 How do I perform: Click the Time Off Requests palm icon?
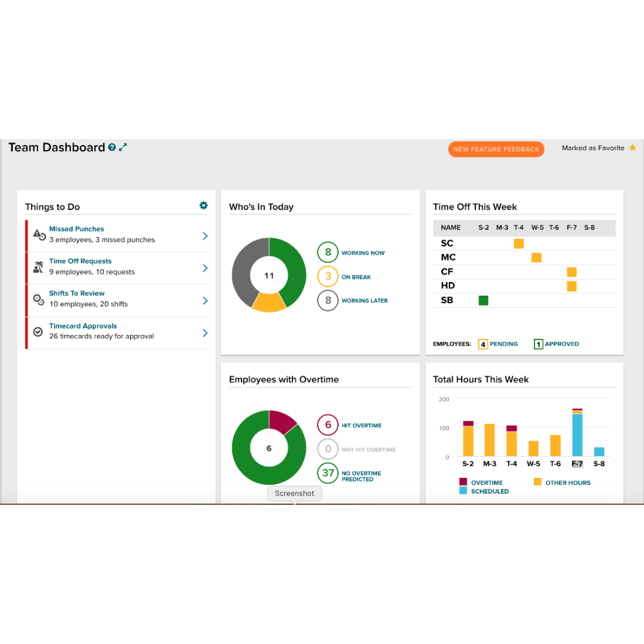[39, 267]
